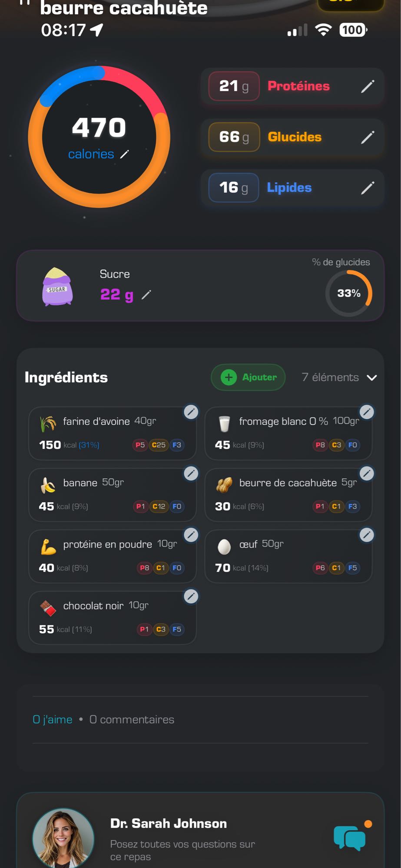Tap the pencil next to calories
Image resolution: width=401 pixels, height=868 pixels.
[125, 154]
